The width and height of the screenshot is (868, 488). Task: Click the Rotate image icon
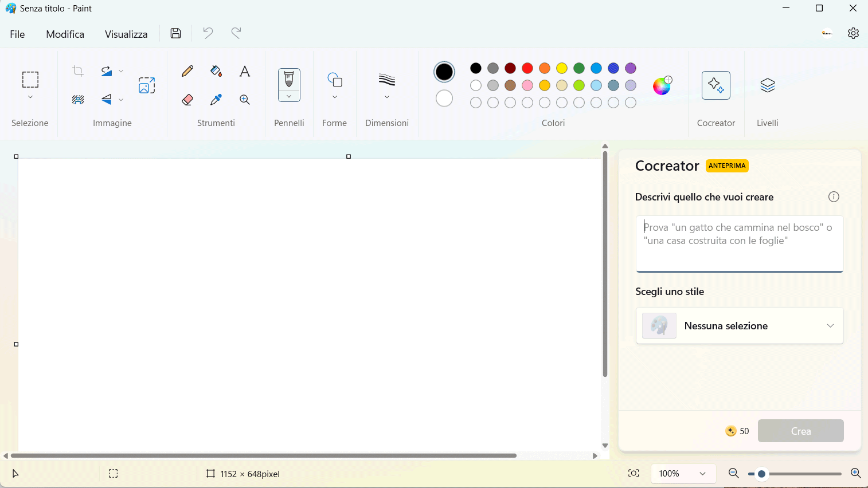pos(107,71)
